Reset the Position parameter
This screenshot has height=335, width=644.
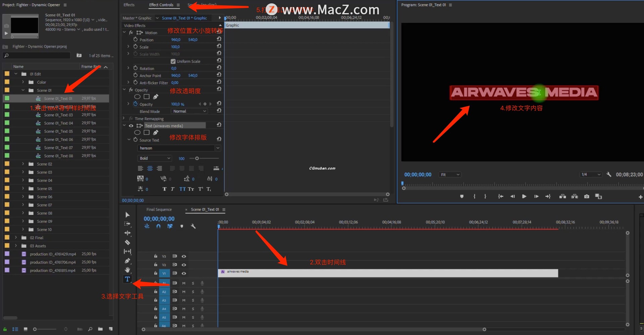point(219,39)
